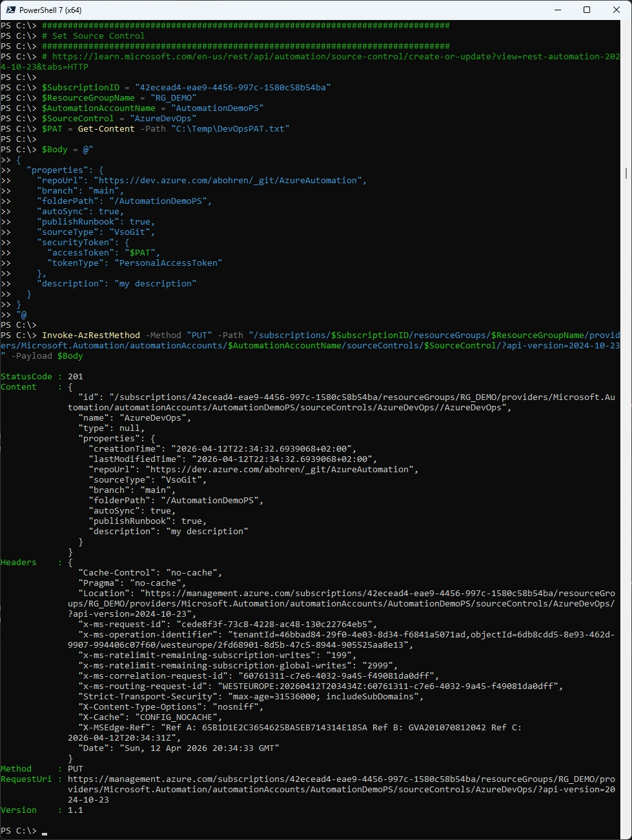Minimize the PowerShell 7 window
The width and height of the screenshot is (632, 840).
click(557, 10)
